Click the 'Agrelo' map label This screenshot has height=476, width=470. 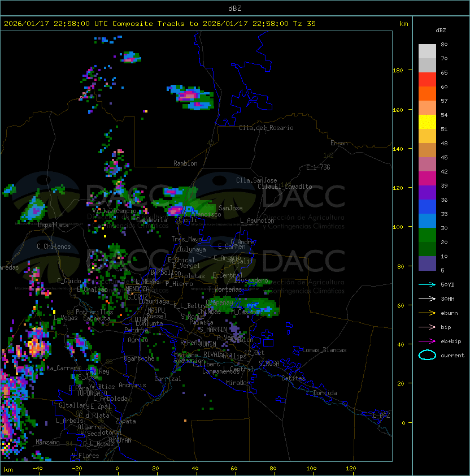click(x=138, y=340)
